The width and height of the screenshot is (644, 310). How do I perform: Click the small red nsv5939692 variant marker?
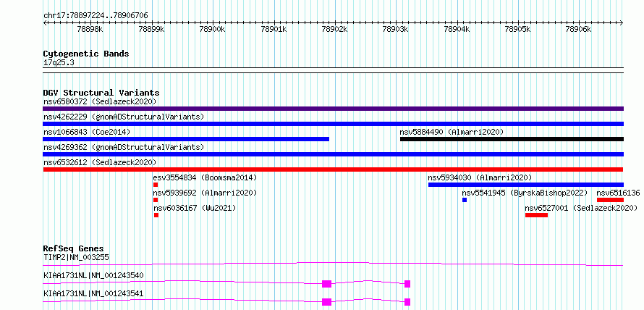pyautogui.click(x=156, y=200)
